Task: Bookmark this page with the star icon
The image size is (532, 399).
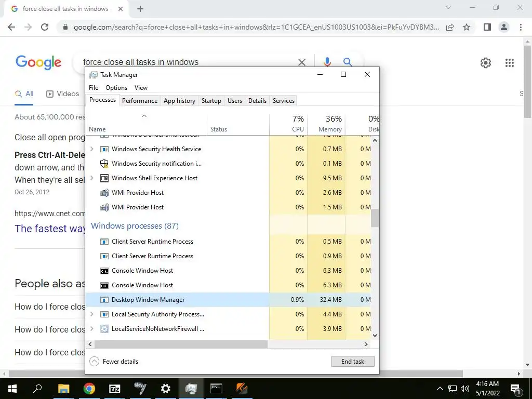Action: (467, 27)
